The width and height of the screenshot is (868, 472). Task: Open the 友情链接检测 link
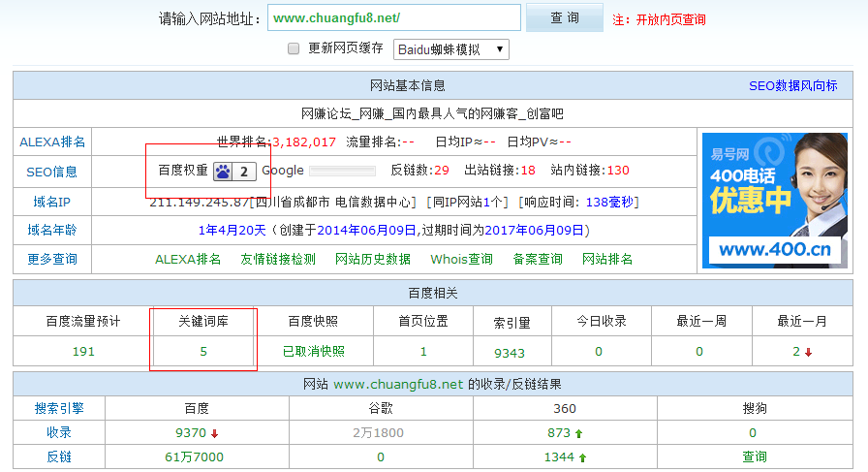(278, 259)
